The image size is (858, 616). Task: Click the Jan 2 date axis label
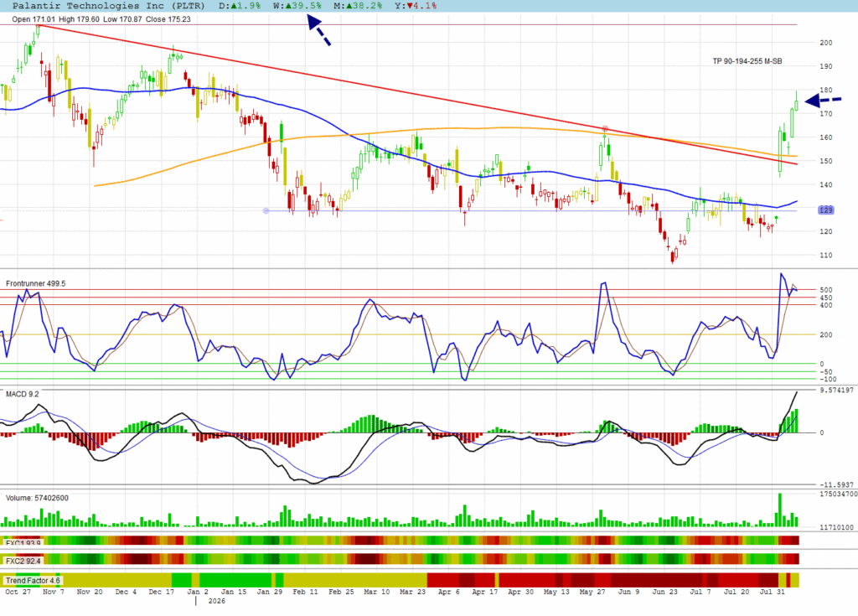(x=198, y=592)
